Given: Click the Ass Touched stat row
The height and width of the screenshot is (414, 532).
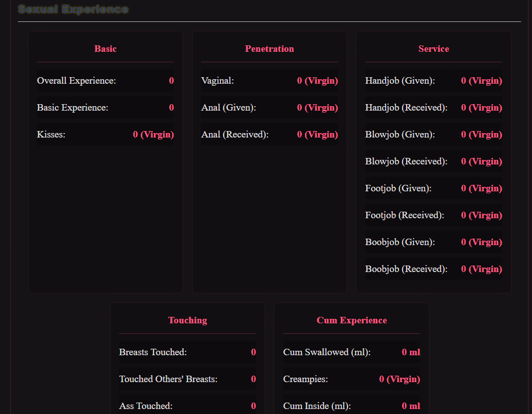Looking at the screenshot, I should pos(188,406).
